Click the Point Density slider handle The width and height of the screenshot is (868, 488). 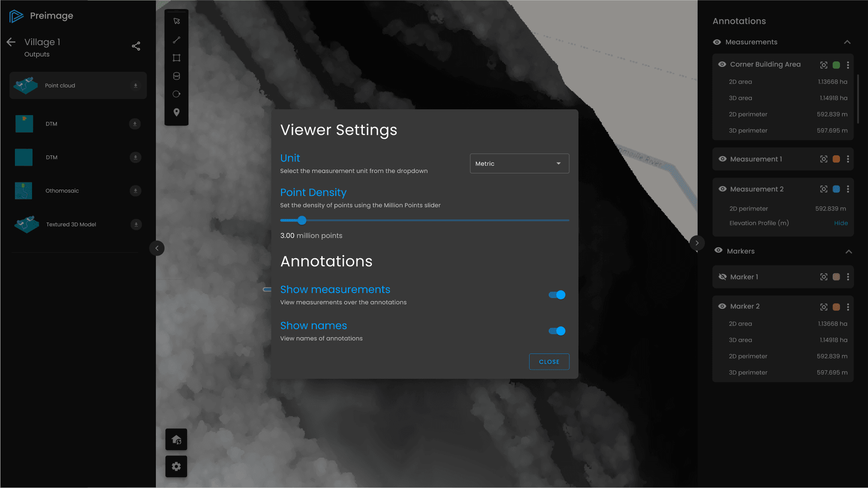(x=302, y=220)
